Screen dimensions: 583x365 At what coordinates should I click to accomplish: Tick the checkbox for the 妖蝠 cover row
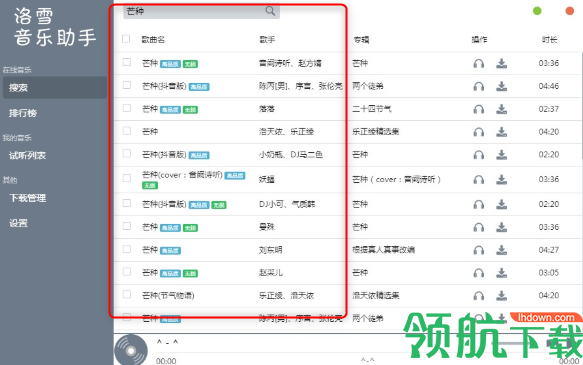127,178
